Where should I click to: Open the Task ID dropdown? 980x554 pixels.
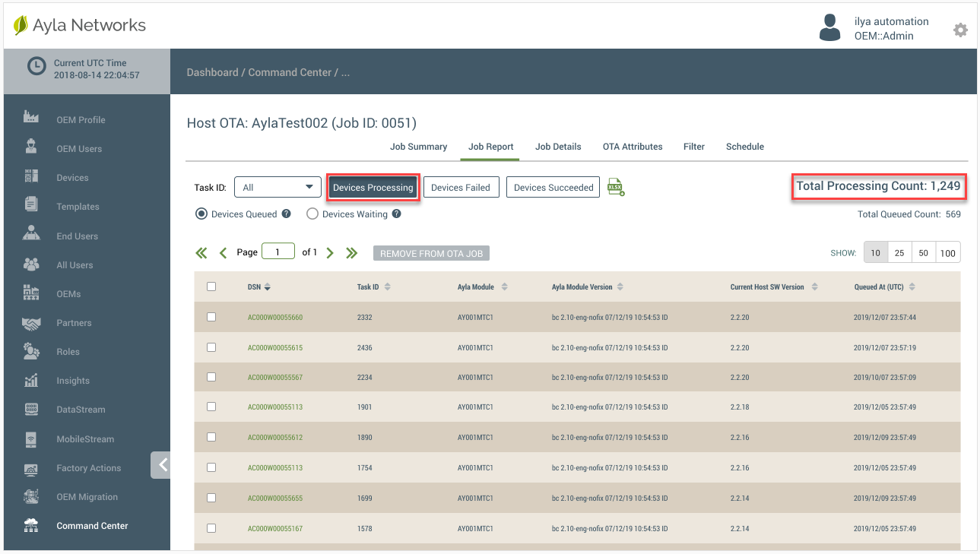pos(278,187)
